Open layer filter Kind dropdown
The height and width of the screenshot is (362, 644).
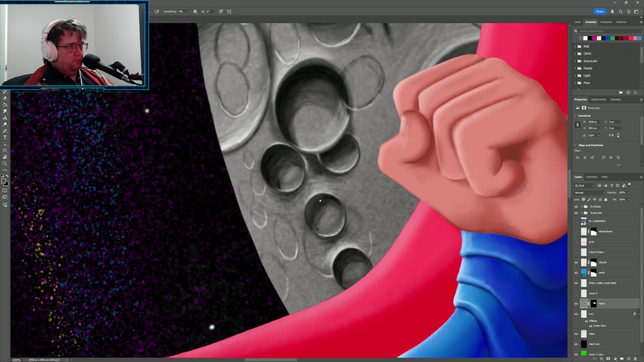584,186
